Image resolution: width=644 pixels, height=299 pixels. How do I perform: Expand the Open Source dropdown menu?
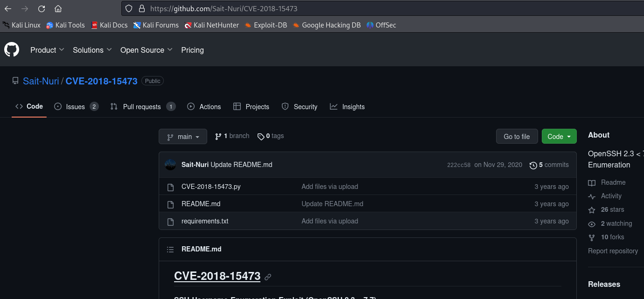pos(147,50)
